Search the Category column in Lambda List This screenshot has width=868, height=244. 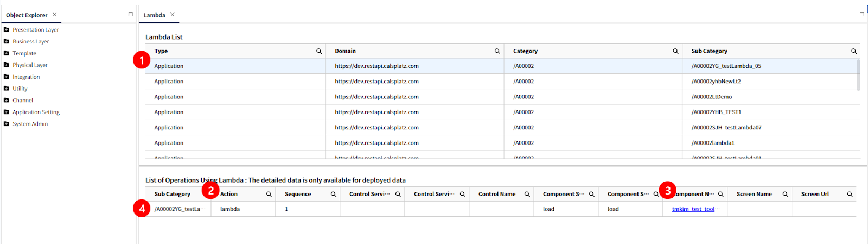675,51
